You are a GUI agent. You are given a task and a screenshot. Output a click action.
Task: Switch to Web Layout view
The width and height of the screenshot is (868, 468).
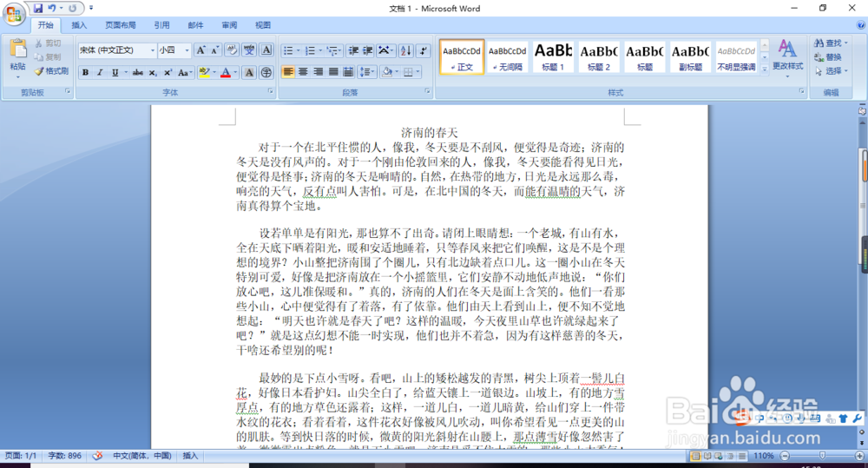point(719,456)
